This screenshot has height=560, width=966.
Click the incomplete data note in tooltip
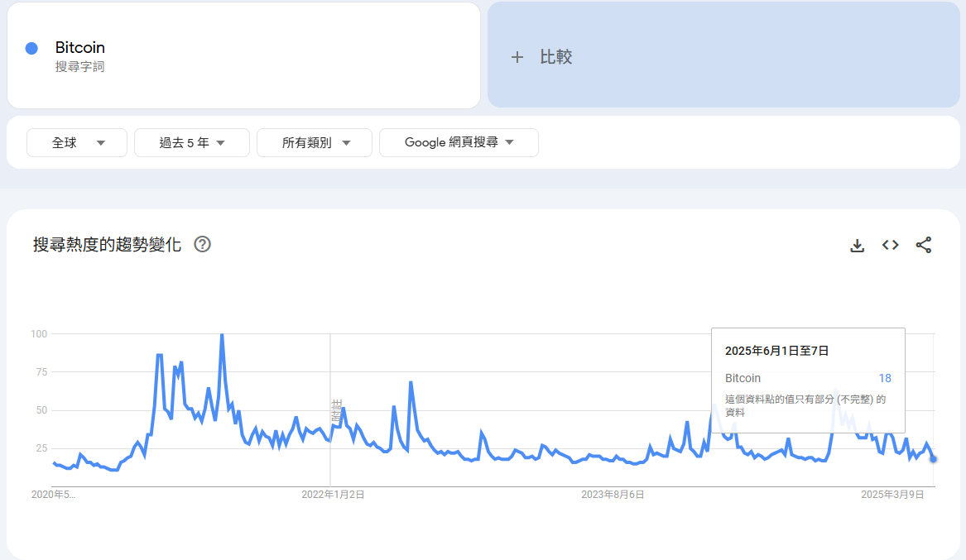805,405
